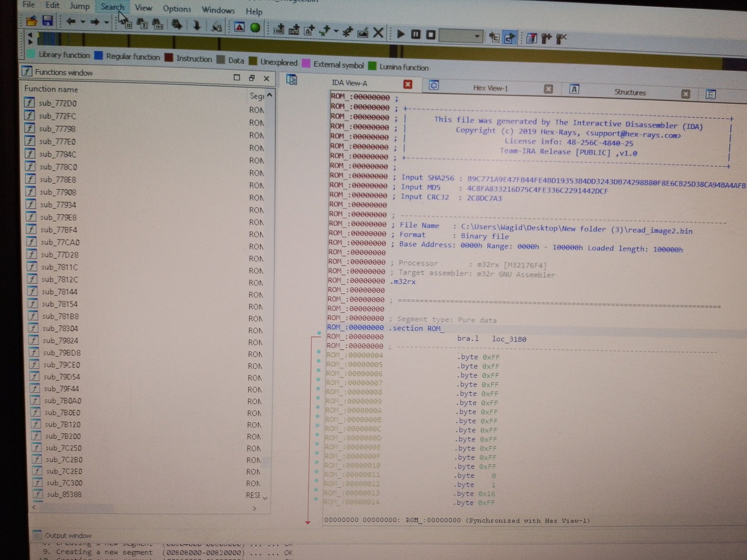The width and height of the screenshot is (747, 560).
Task: Open the debugger selection combo box
Action: coord(461,36)
